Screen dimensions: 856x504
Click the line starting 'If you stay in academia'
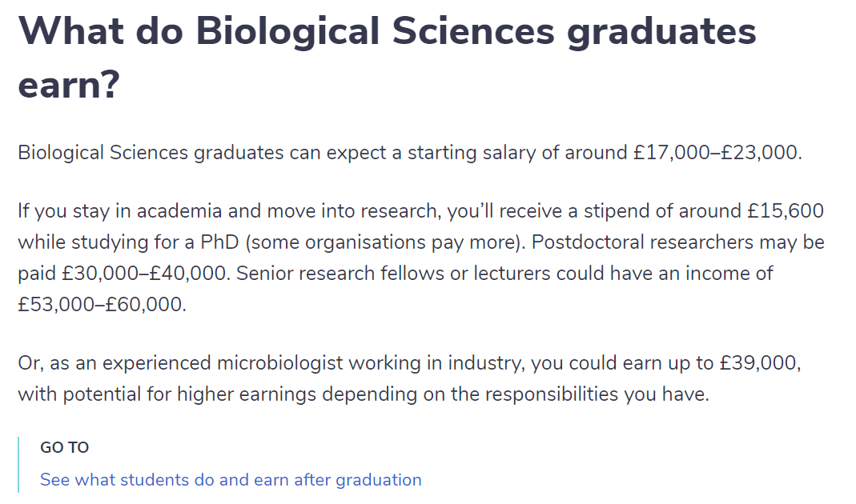(421, 211)
